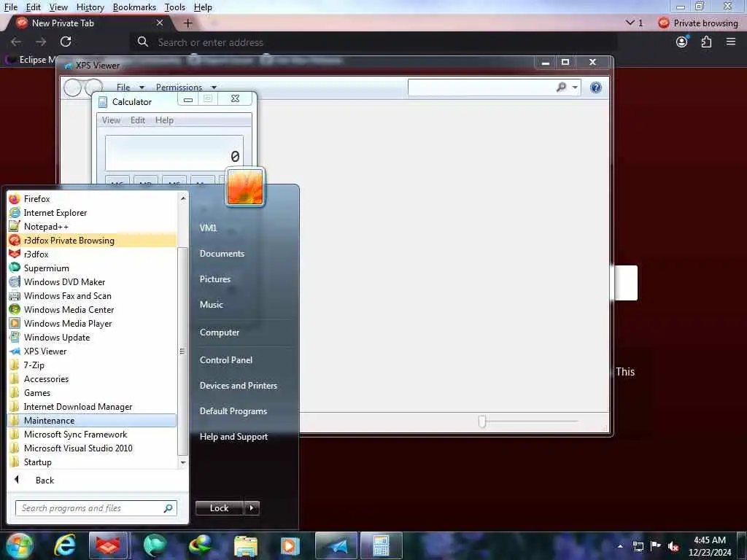The image size is (747, 560).
Task: Click the Start menu search magnifier icon
Action: click(x=169, y=508)
